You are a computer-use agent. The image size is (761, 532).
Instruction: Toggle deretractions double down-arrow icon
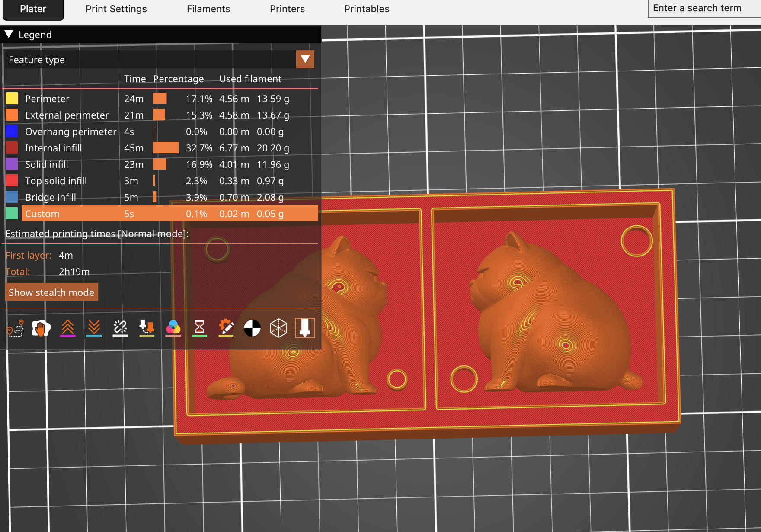coord(94,328)
